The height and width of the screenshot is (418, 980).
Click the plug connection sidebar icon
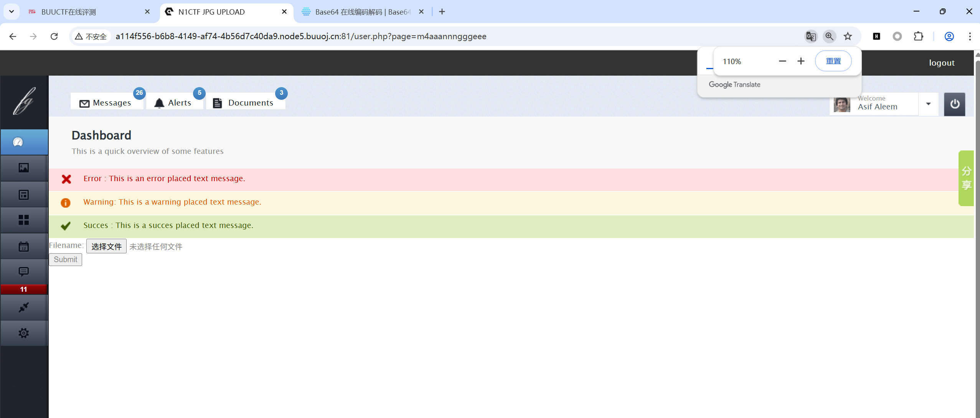click(24, 307)
